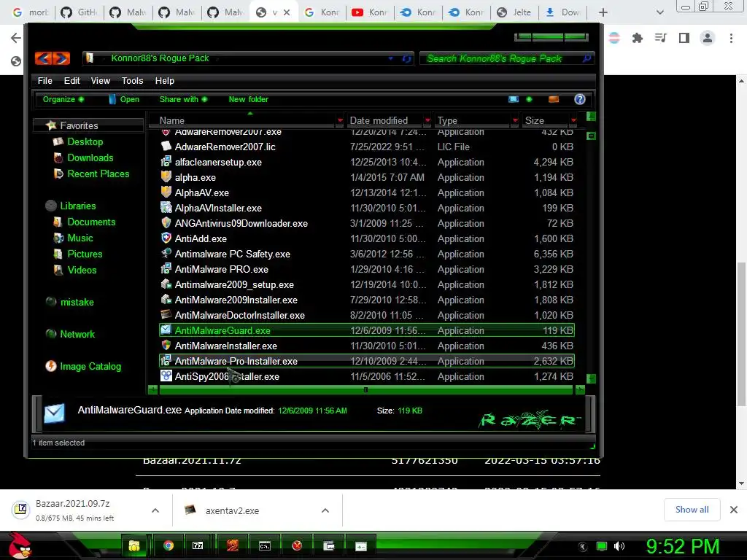Open Name column filter dropdown
The width and height of the screenshot is (747, 560).
(340, 120)
